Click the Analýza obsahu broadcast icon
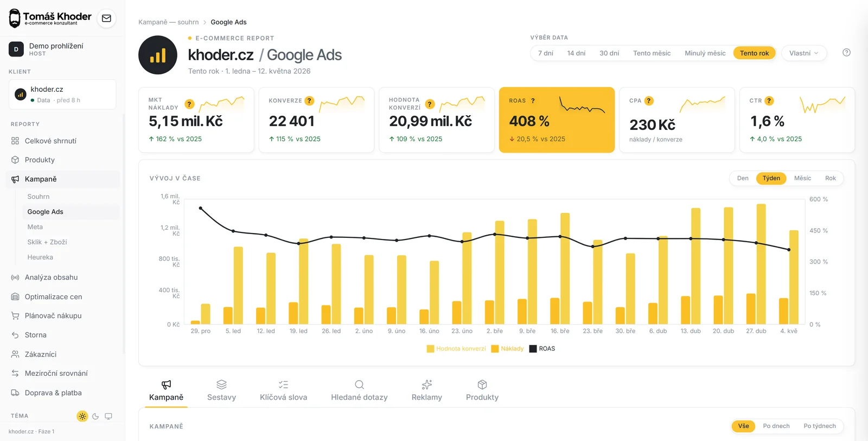The width and height of the screenshot is (868, 441). click(15, 278)
